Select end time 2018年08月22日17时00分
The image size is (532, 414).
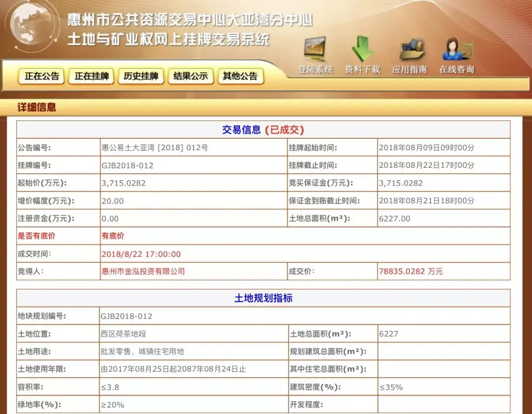427,165
